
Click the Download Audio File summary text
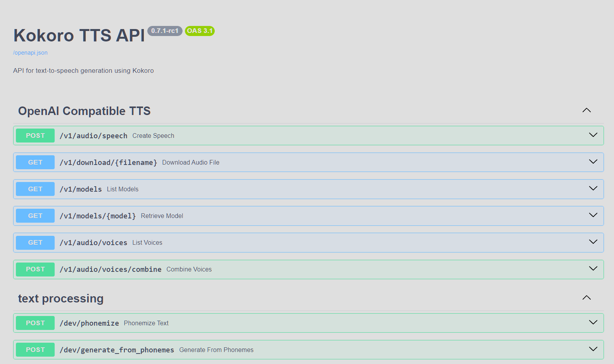[x=191, y=163]
